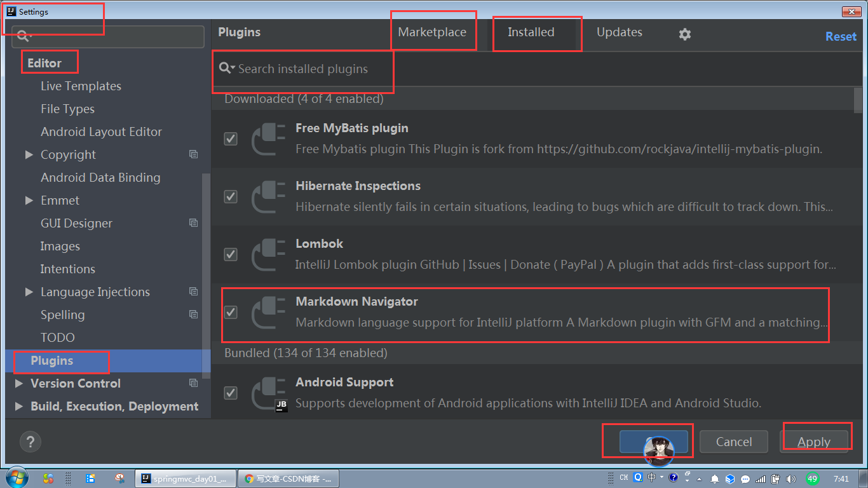Disable the Android Support checkbox
Image resolution: width=868 pixels, height=488 pixels.
[230, 393]
